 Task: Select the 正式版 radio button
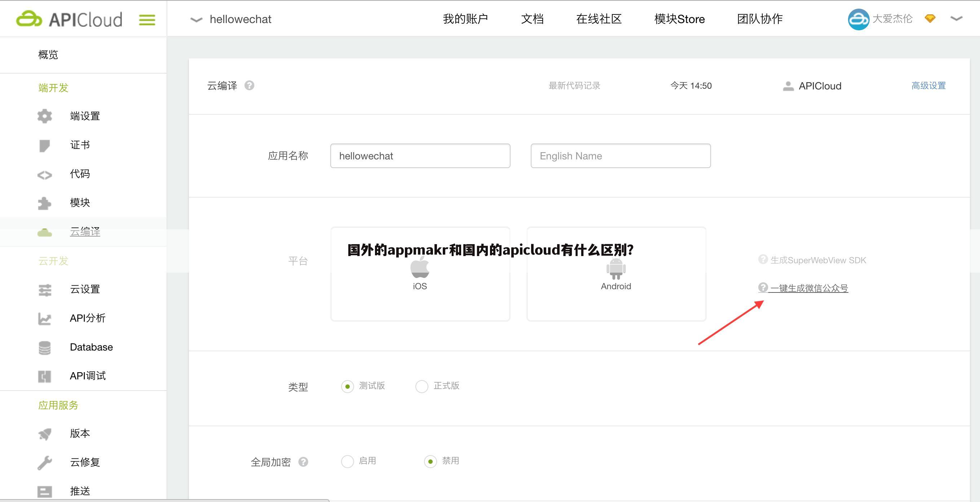click(x=421, y=386)
